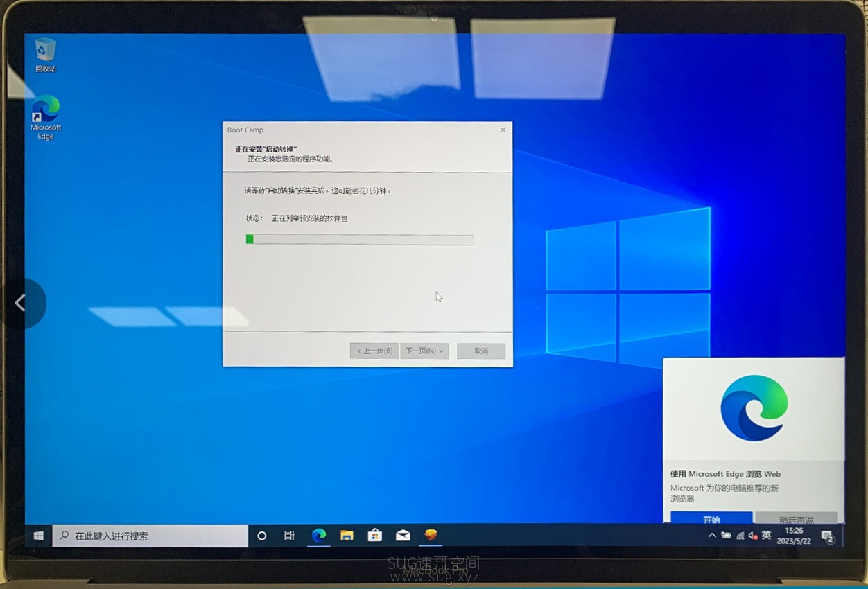Click the muted volume tray icon
The width and height of the screenshot is (868, 589).
point(752,536)
